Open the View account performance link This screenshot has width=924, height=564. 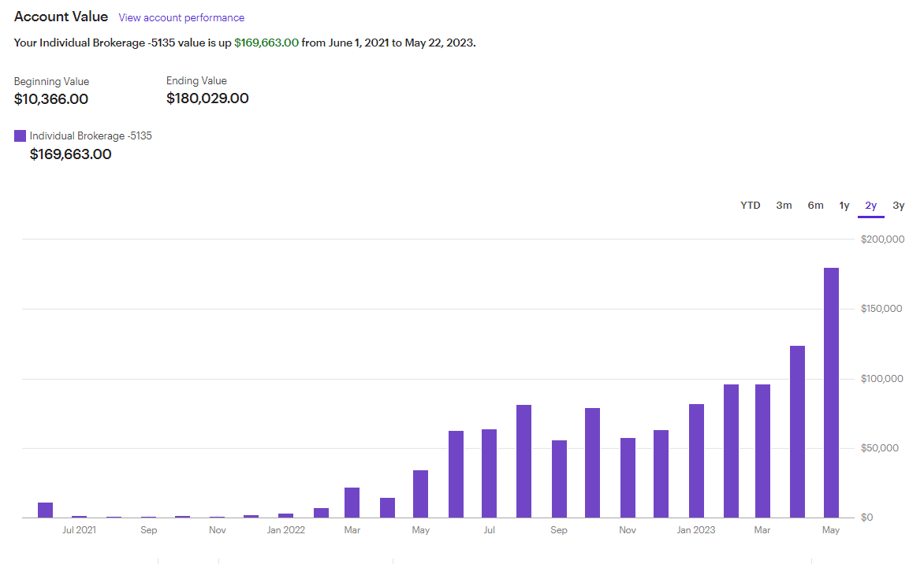(x=181, y=17)
